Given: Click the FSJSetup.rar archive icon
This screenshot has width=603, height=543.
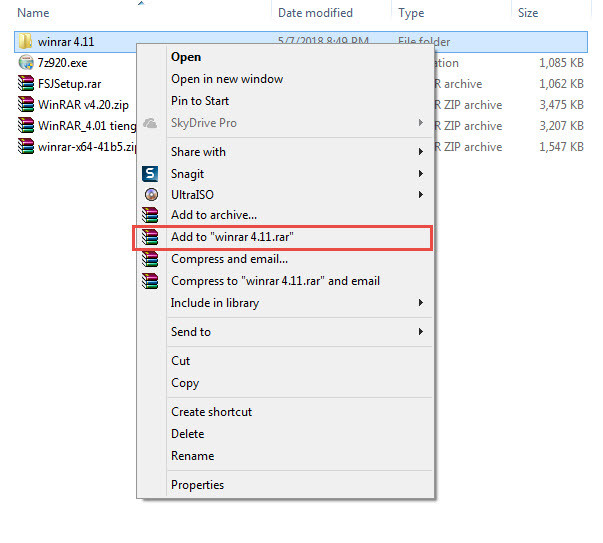Looking at the screenshot, I should coord(26,83).
